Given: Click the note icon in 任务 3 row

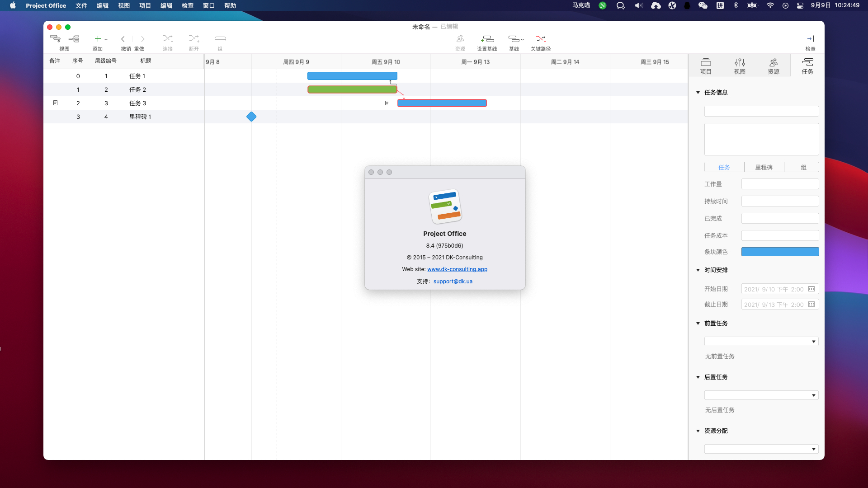Looking at the screenshot, I should click(x=55, y=103).
